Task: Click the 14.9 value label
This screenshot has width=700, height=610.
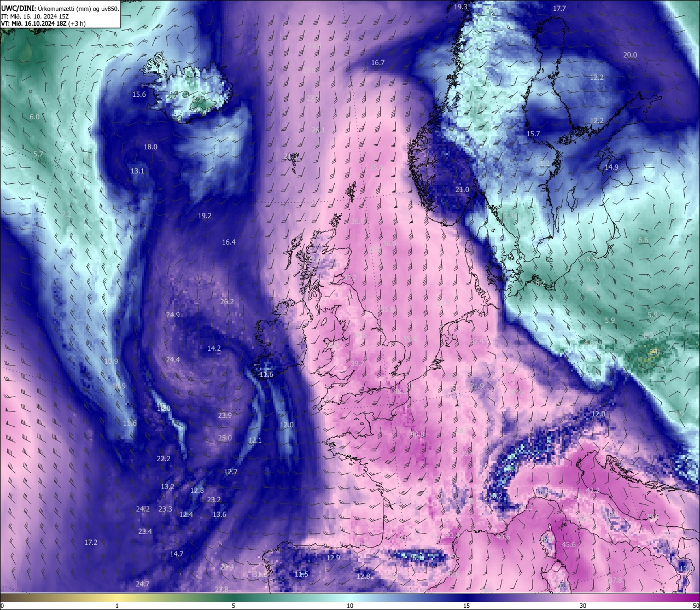Action: 611,167
